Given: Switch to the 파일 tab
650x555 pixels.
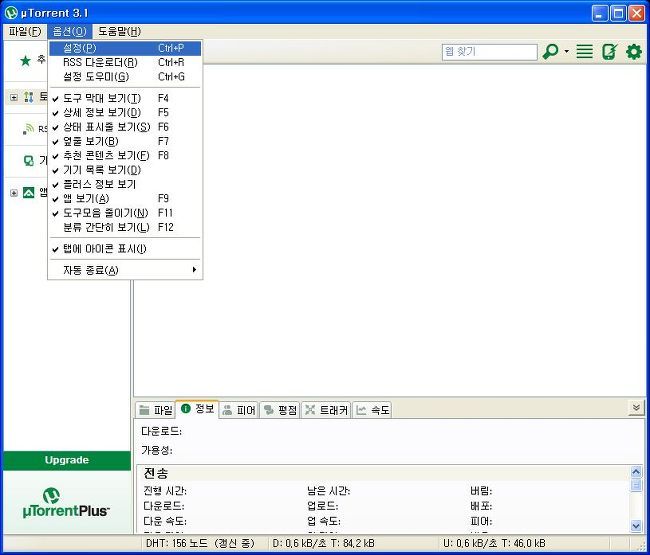Looking at the screenshot, I should tap(156, 410).
